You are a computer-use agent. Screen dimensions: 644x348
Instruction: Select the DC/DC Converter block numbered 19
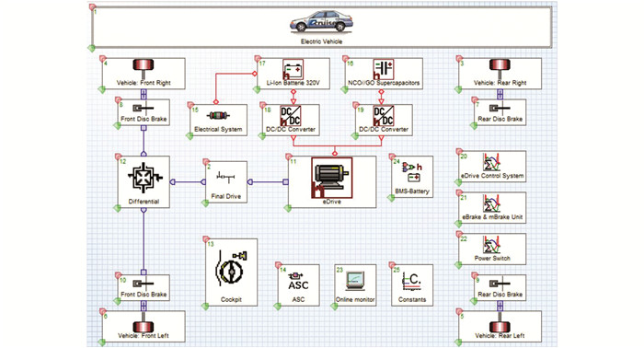[x=384, y=120]
